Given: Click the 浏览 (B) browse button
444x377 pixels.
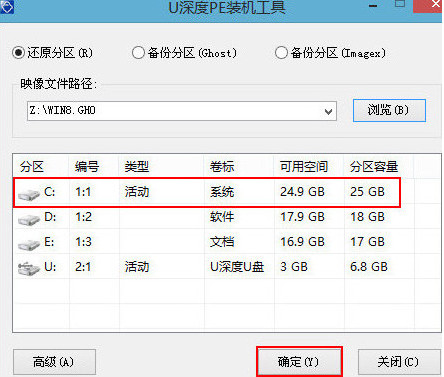Looking at the screenshot, I should pyautogui.click(x=389, y=110).
